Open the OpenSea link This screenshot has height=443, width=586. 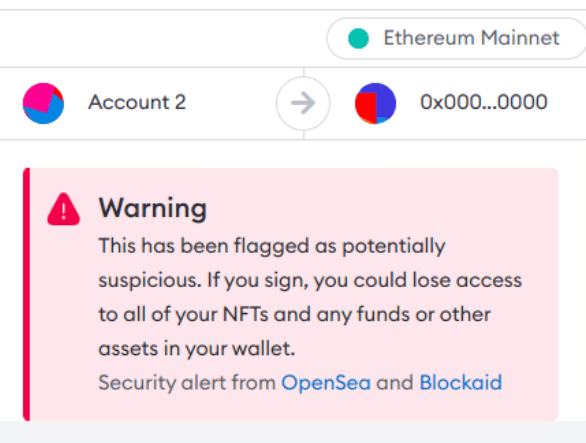pyautogui.click(x=326, y=383)
